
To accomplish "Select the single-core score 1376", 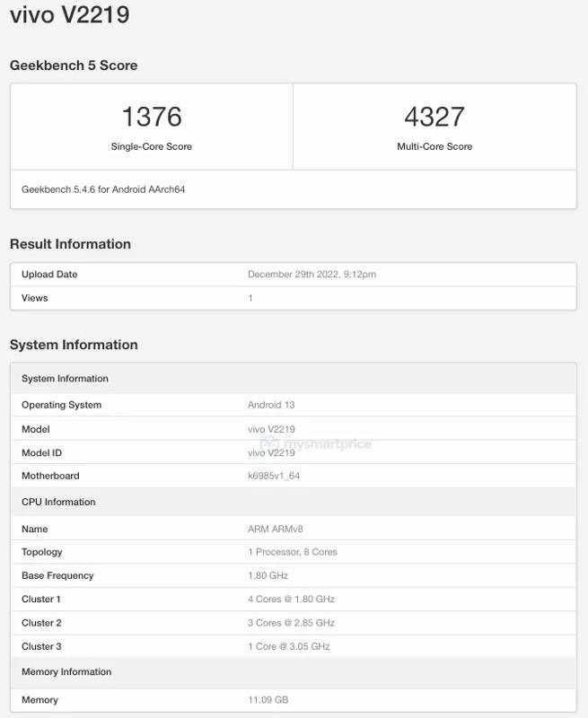I will pos(152,117).
